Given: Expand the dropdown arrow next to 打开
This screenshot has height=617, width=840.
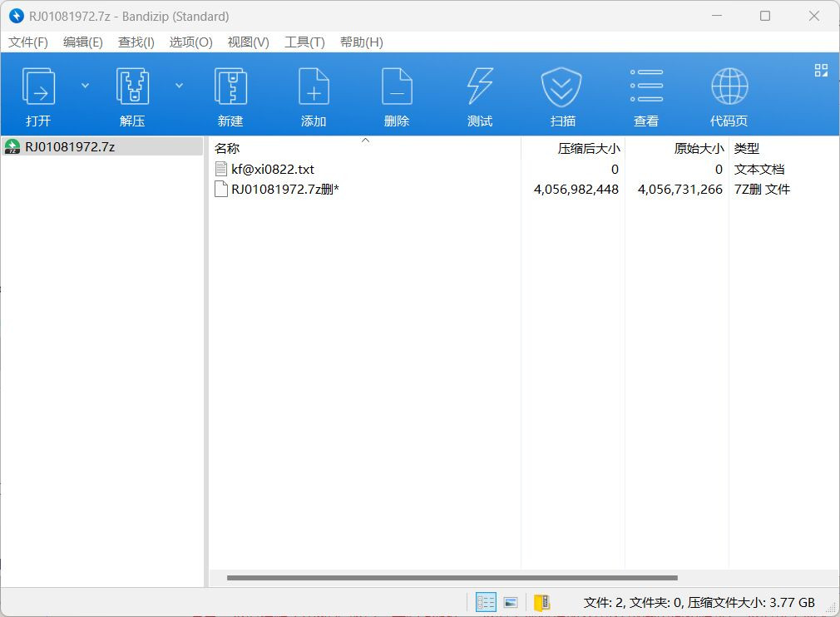Looking at the screenshot, I should [85, 85].
